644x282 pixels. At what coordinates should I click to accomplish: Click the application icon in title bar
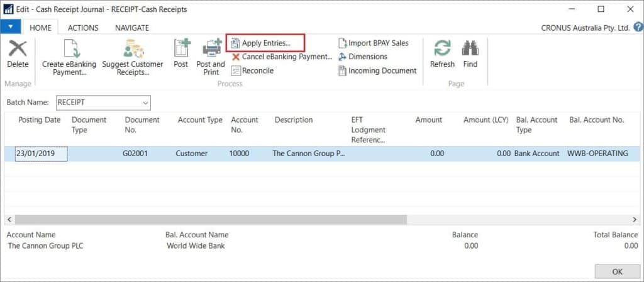pyautogui.click(x=8, y=9)
